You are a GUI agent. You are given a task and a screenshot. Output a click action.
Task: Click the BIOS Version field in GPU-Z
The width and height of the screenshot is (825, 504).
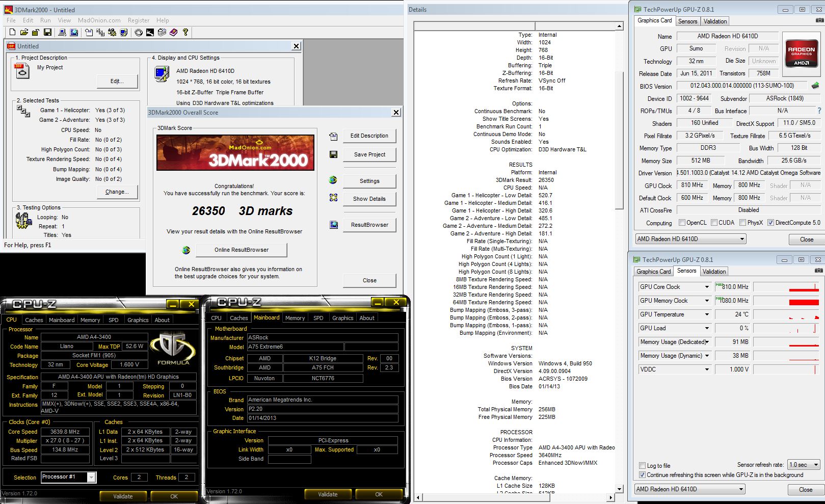click(x=741, y=86)
